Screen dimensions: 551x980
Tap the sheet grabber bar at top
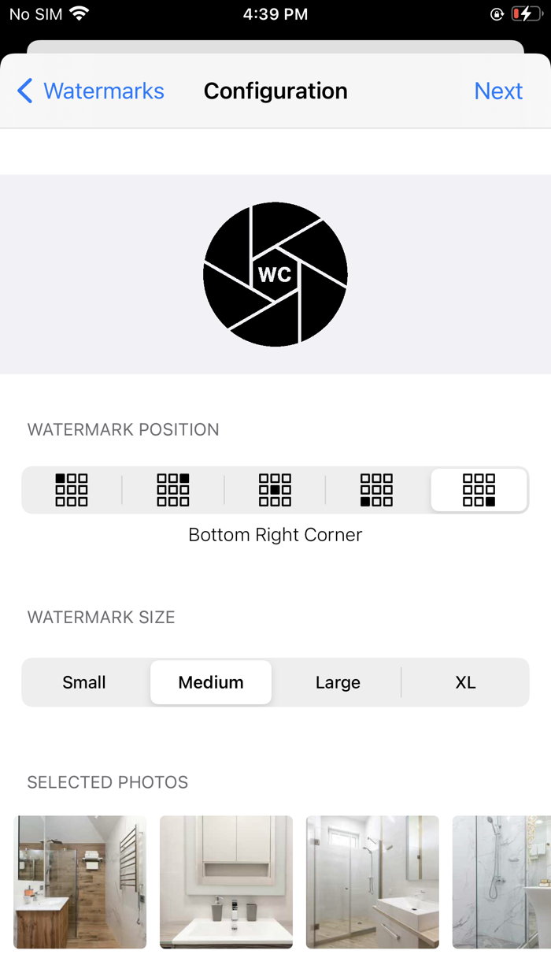[275, 46]
